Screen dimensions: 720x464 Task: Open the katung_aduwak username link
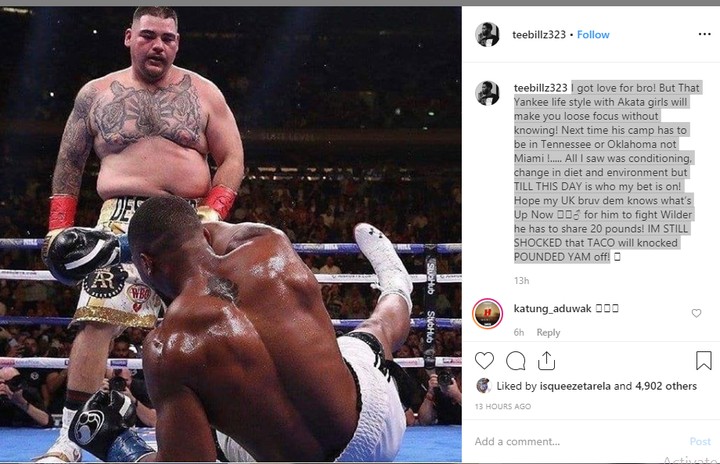click(x=552, y=309)
